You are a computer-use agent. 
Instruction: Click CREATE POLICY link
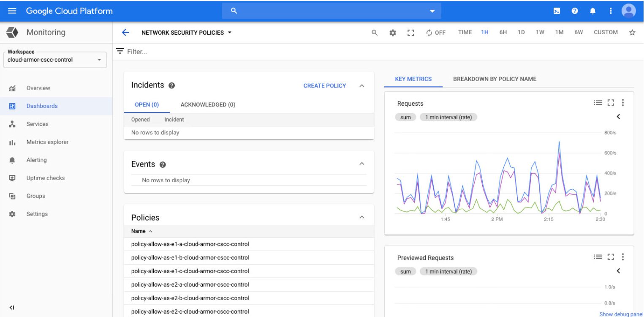tap(324, 86)
